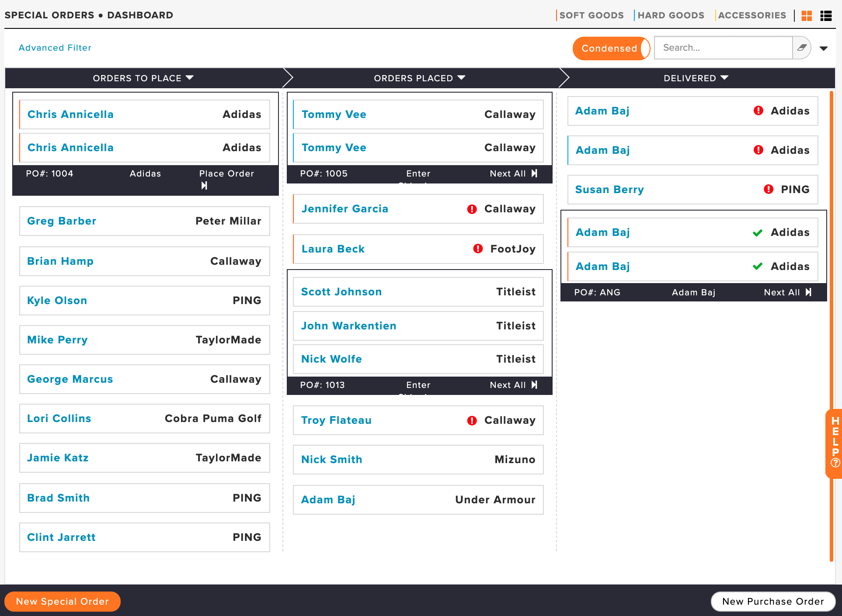Screen dimensions: 842x616
Task: Click alert icon on Jennifer Garcia order
Action: point(472,209)
